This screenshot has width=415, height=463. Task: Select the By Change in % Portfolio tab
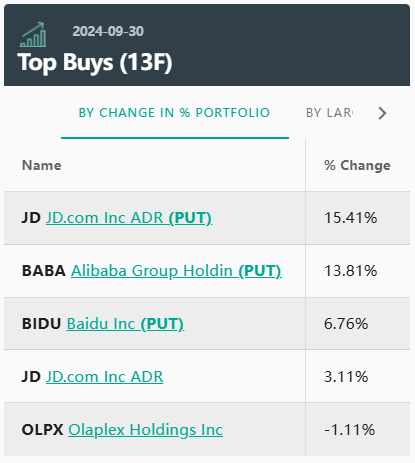174,113
